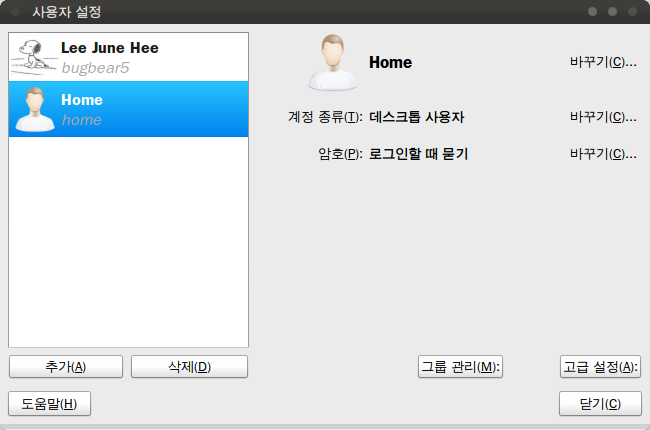The image size is (650, 430).
Task: Open 고급 설정(A) advanced settings
Action: coord(600,367)
